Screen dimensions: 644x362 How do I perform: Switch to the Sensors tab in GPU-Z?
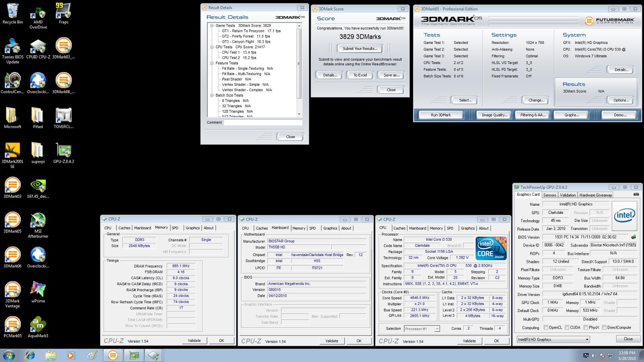(550, 195)
